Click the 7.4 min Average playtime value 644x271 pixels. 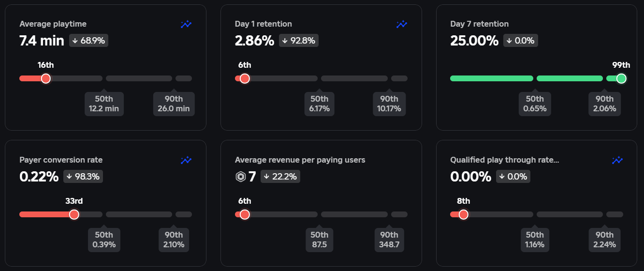(x=42, y=41)
